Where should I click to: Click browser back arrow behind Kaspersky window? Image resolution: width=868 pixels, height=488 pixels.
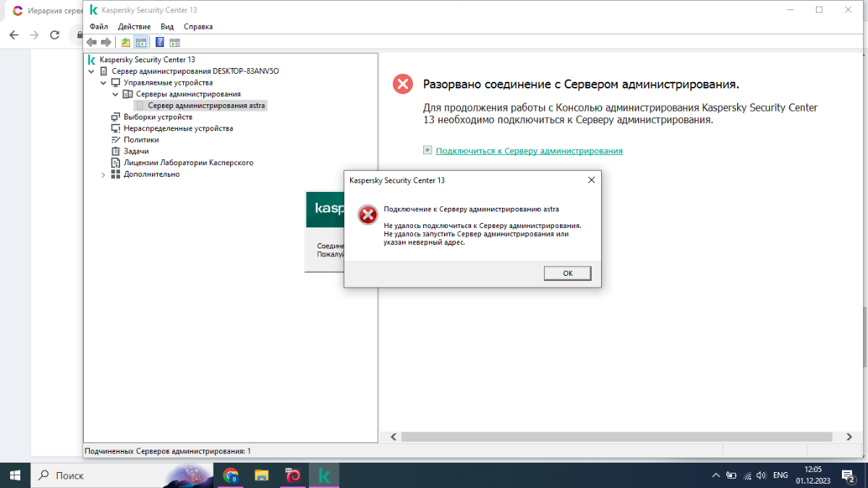point(14,35)
